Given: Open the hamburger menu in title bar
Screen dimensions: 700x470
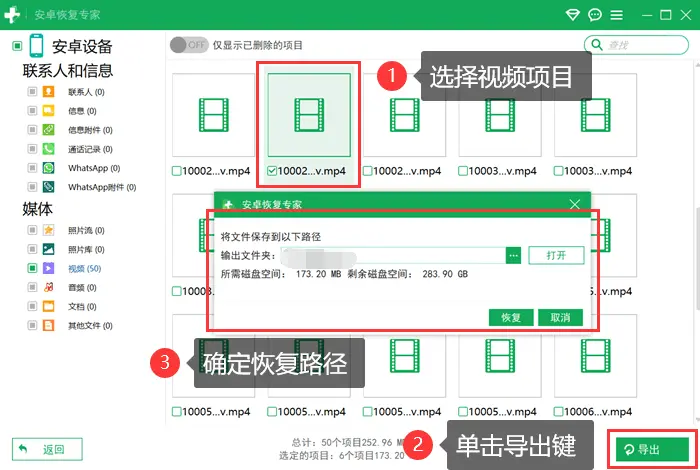Looking at the screenshot, I should tap(617, 15).
